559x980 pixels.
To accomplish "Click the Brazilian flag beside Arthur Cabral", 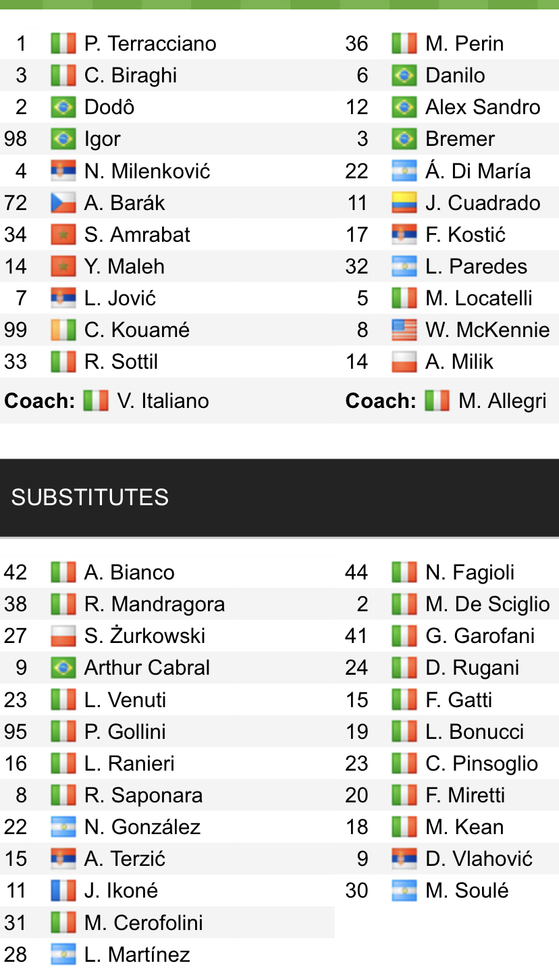I will coord(63,667).
